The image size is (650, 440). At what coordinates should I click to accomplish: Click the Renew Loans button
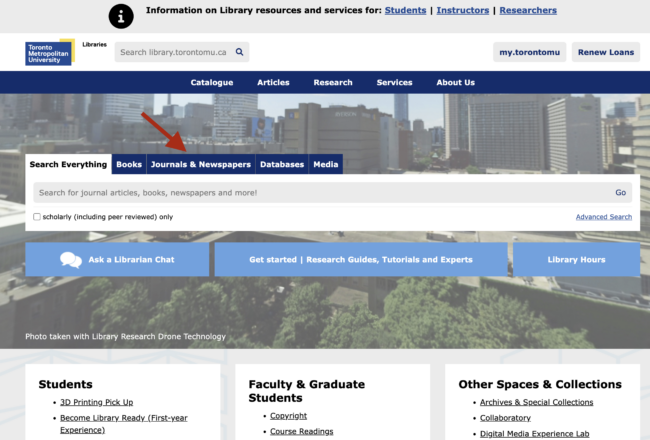tap(606, 52)
